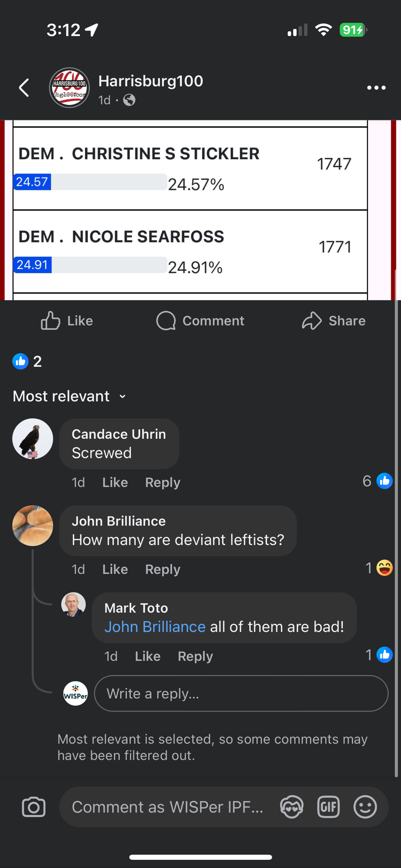Image resolution: width=401 pixels, height=868 pixels.
Task: Tap the Harrisburg100 page profile picture
Action: [x=70, y=88]
